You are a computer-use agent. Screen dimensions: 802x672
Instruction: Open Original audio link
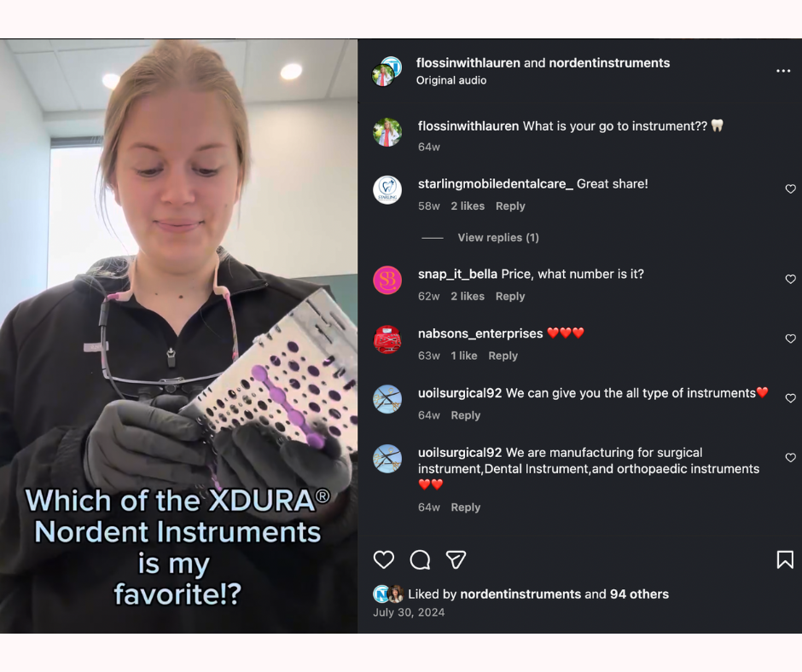click(451, 80)
